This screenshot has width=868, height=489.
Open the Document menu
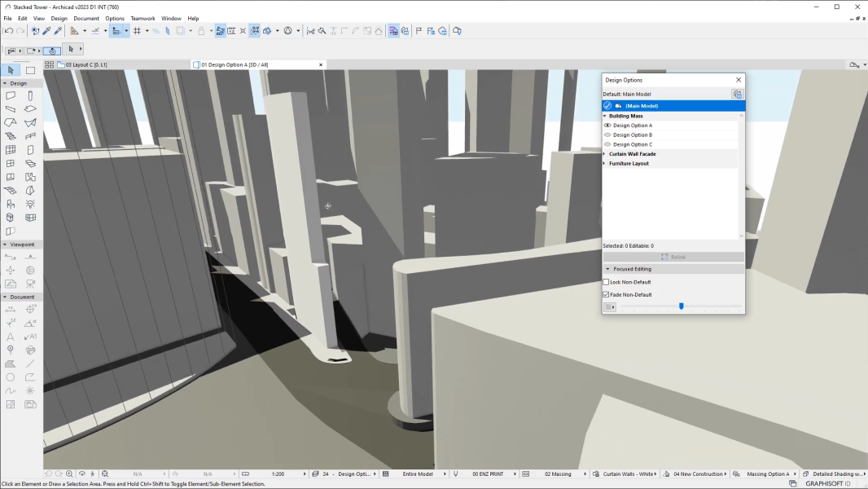[x=85, y=18]
